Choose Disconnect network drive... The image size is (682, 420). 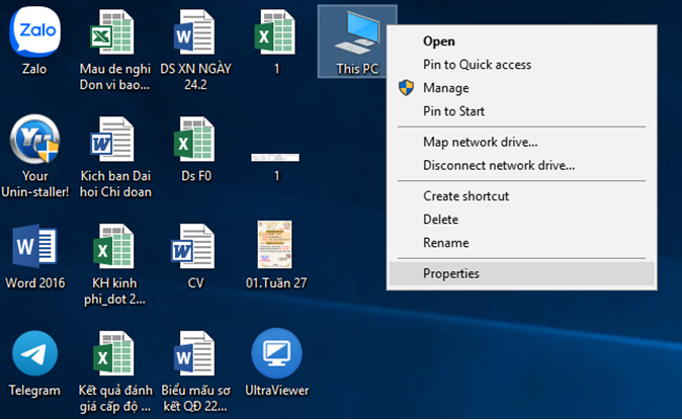coord(522,166)
